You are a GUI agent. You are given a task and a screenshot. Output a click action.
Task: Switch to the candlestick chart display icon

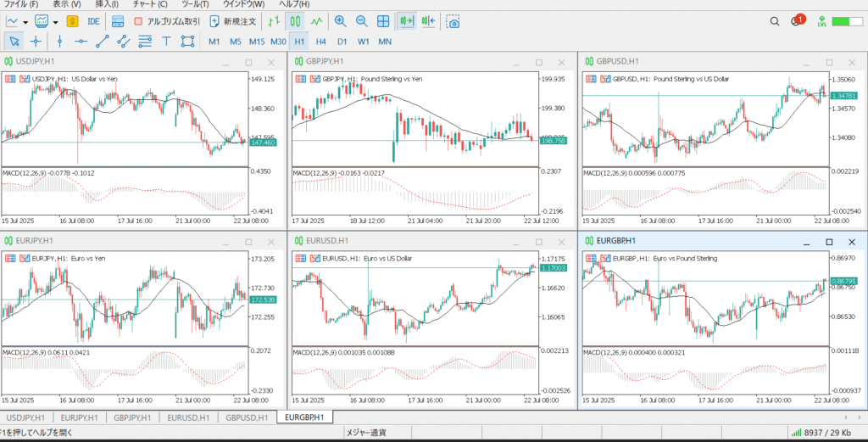[295, 21]
